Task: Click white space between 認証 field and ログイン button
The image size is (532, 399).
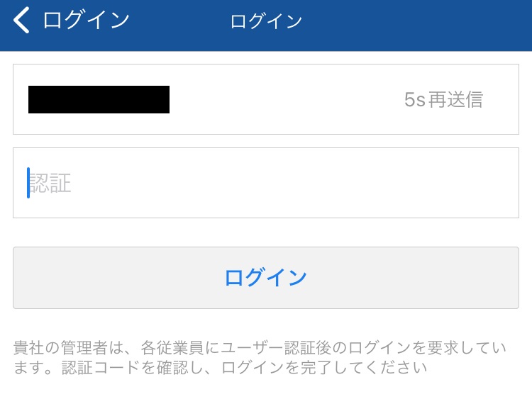Action: click(x=266, y=232)
